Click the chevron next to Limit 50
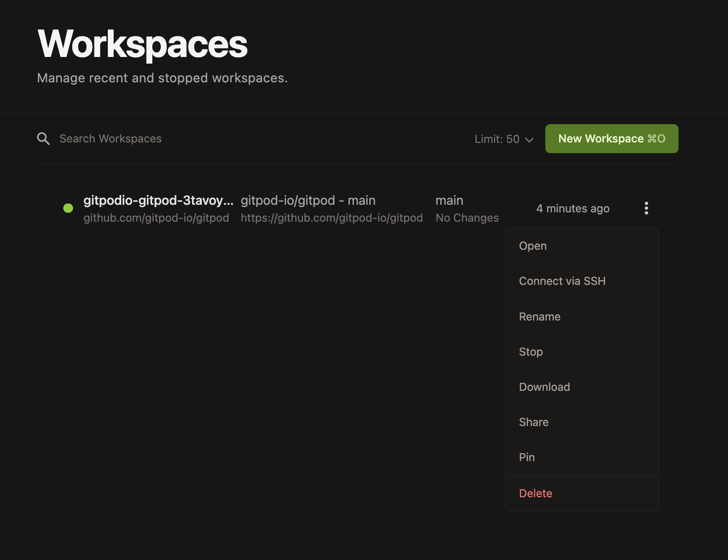Image resolution: width=728 pixels, height=560 pixels. (x=529, y=140)
